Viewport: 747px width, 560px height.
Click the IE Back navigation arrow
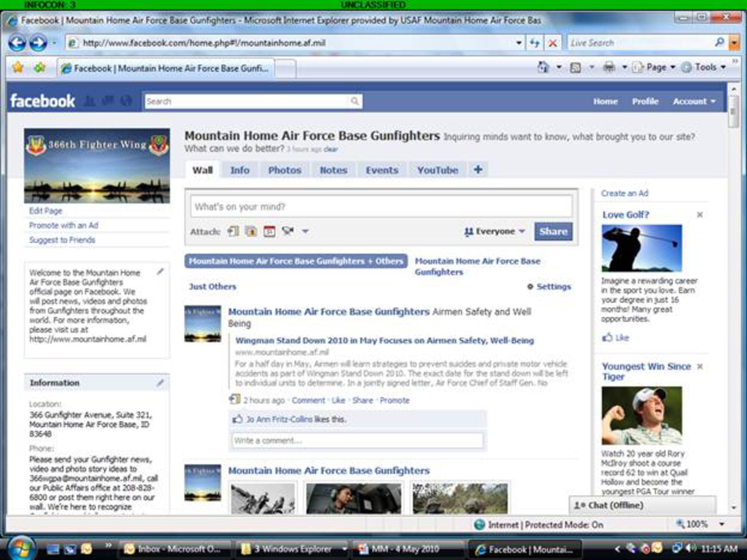[17, 43]
